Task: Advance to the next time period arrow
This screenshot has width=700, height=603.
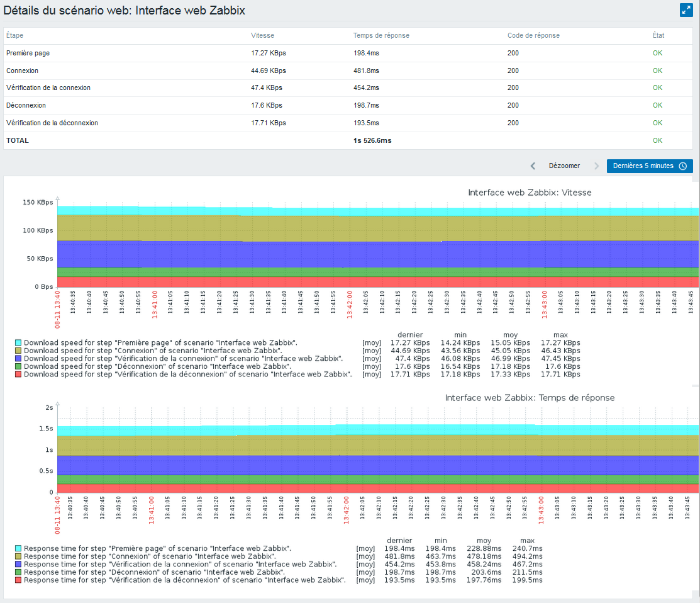Action: 596,166
